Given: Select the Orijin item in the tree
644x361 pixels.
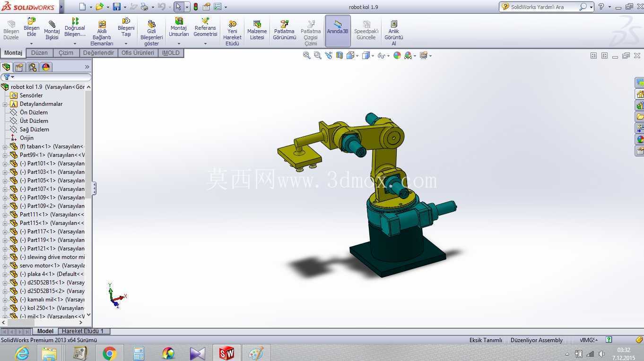Looking at the screenshot, I should (26, 138).
